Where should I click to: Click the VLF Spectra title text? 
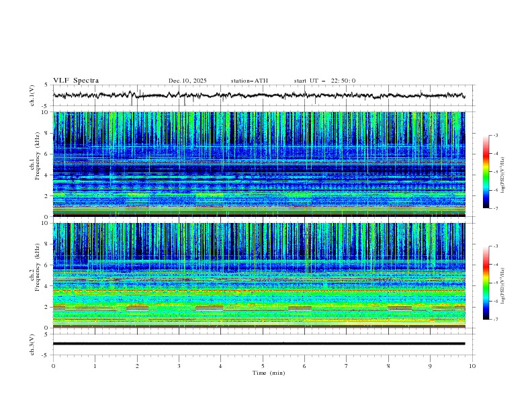pyautogui.click(x=76, y=81)
